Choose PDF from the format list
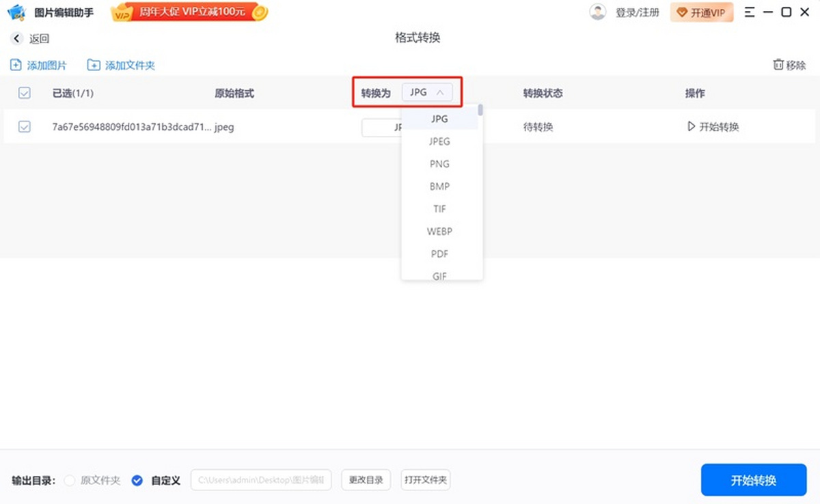 pos(439,254)
